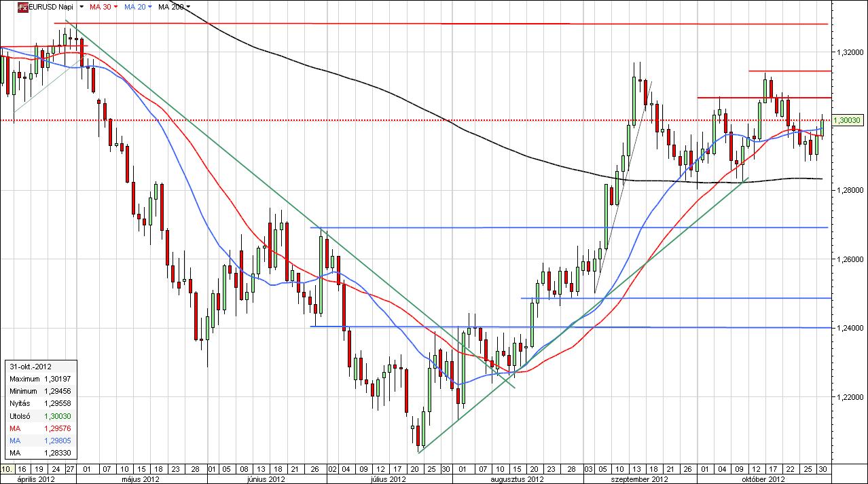Click the Fx chart logo icon
Screen dimensions: 868x484
[22, 7]
